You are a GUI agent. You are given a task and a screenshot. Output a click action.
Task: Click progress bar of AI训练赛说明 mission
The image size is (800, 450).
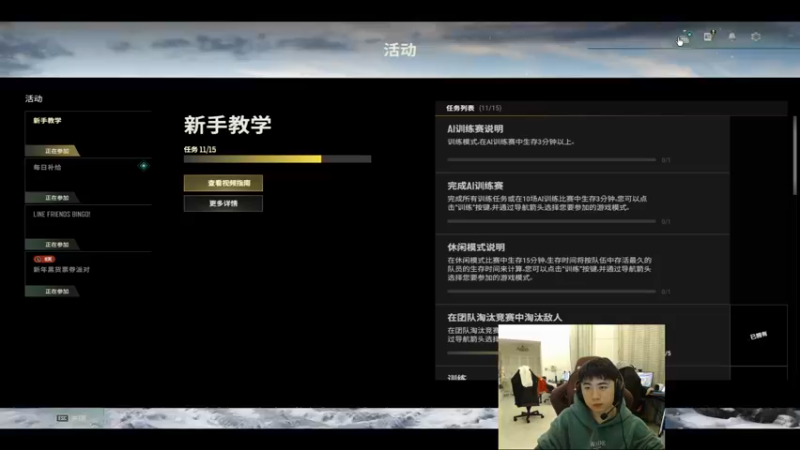tap(552, 160)
